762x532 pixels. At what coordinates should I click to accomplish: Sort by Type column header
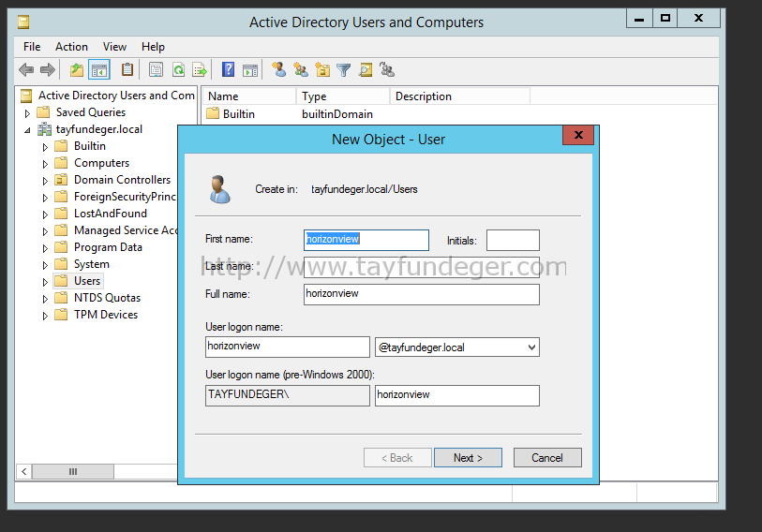[x=343, y=96]
